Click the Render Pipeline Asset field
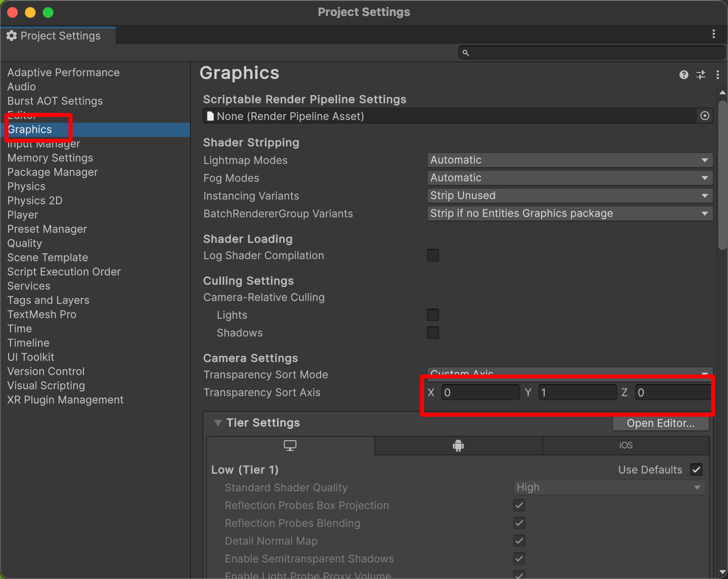 point(458,116)
